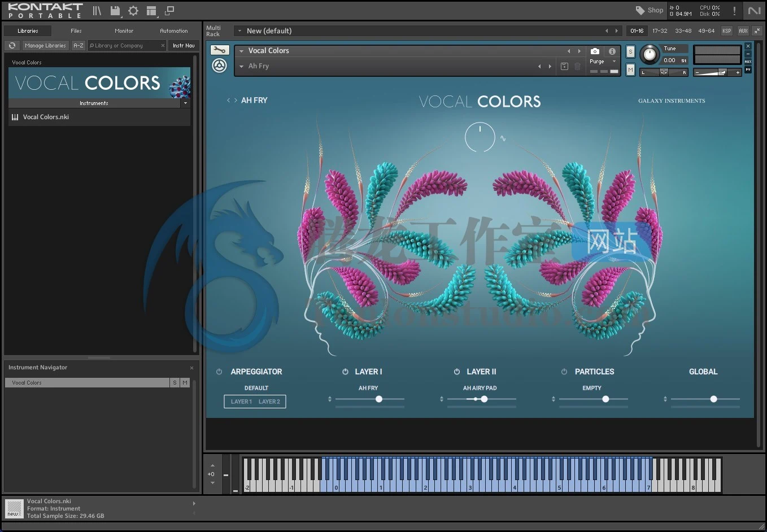This screenshot has width=767, height=532.
Task: Select the LAYER 2 arpeggiator target
Action: 269,402
